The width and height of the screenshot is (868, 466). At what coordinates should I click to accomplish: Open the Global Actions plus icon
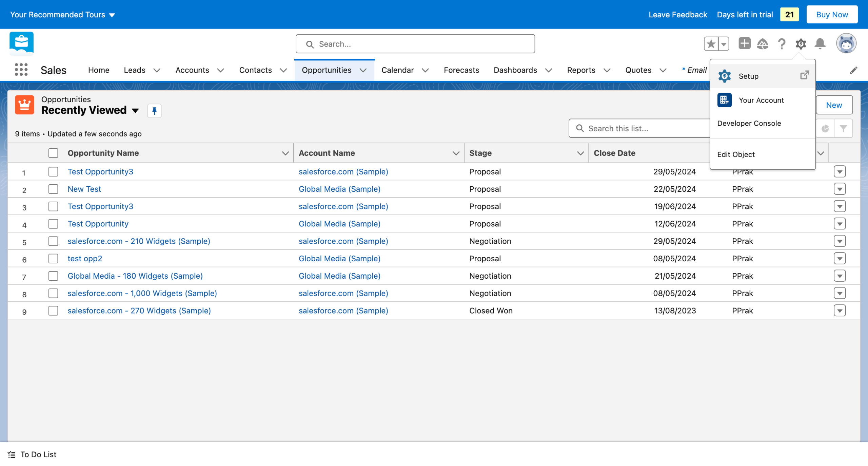(x=745, y=43)
